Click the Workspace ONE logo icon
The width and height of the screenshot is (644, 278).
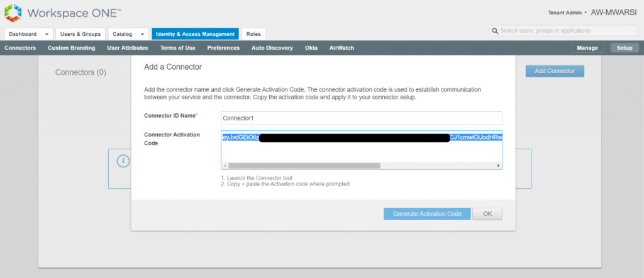pyautogui.click(x=13, y=13)
